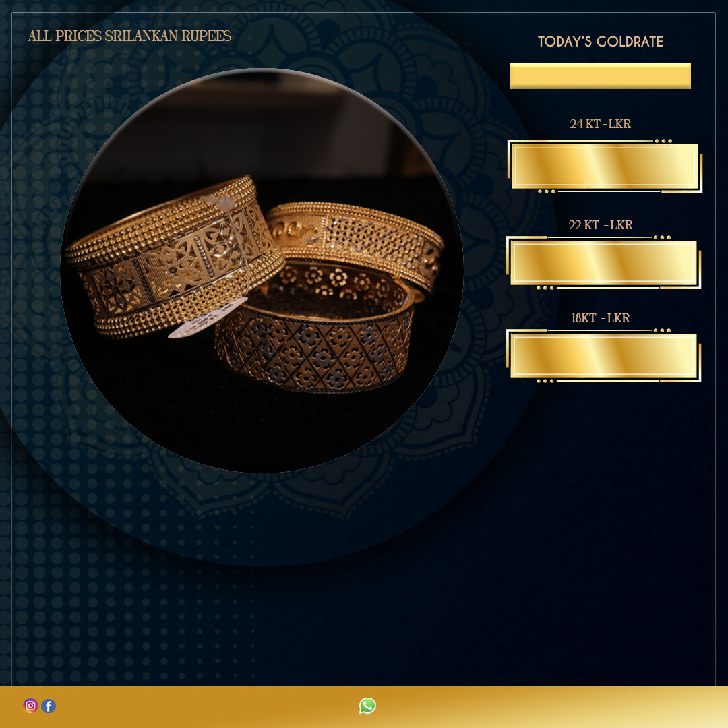Viewport: 728px width, 728px height.
Task: Click the 24 KT gold rate box
Action: (605, 166)
